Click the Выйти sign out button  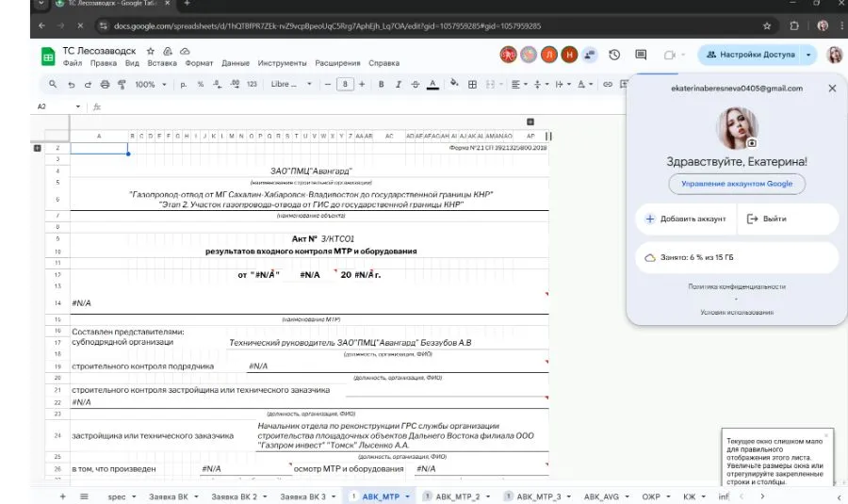tap(767, 219)
